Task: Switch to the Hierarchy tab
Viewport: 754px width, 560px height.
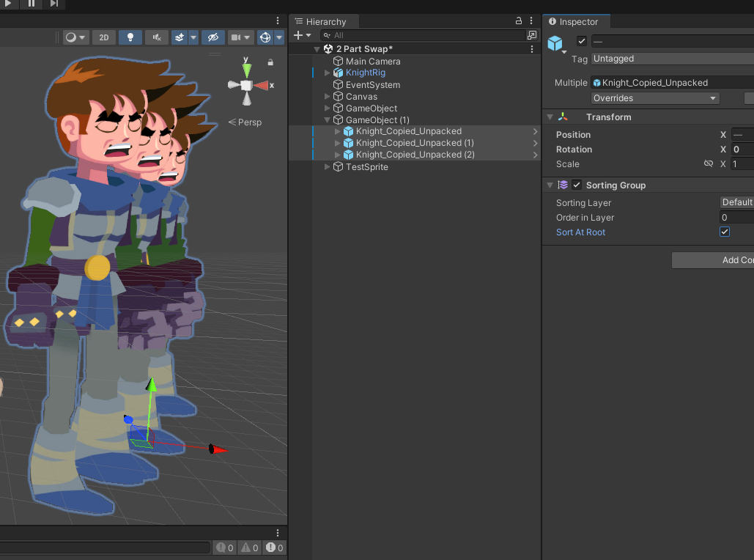Action: coord(325,22)
